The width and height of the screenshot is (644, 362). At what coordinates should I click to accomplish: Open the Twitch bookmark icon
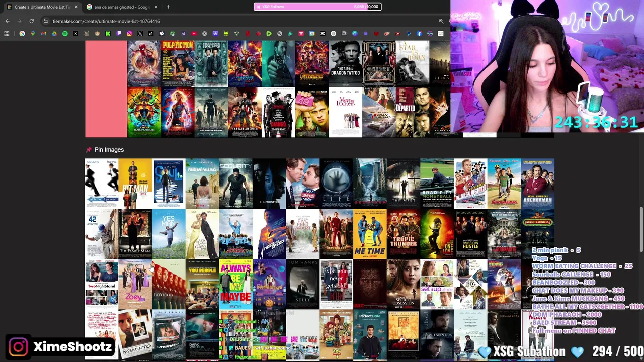[x=119, y=34]
